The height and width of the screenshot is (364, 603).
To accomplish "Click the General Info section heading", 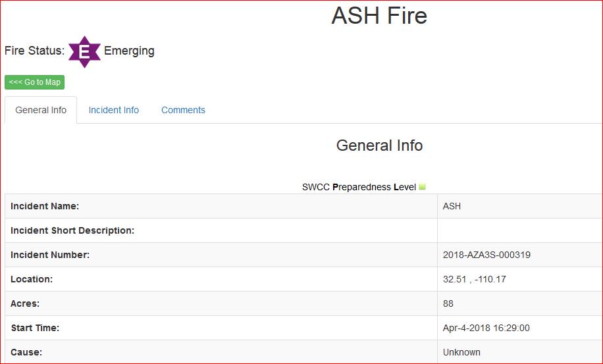I will click(x=379, y=145).
